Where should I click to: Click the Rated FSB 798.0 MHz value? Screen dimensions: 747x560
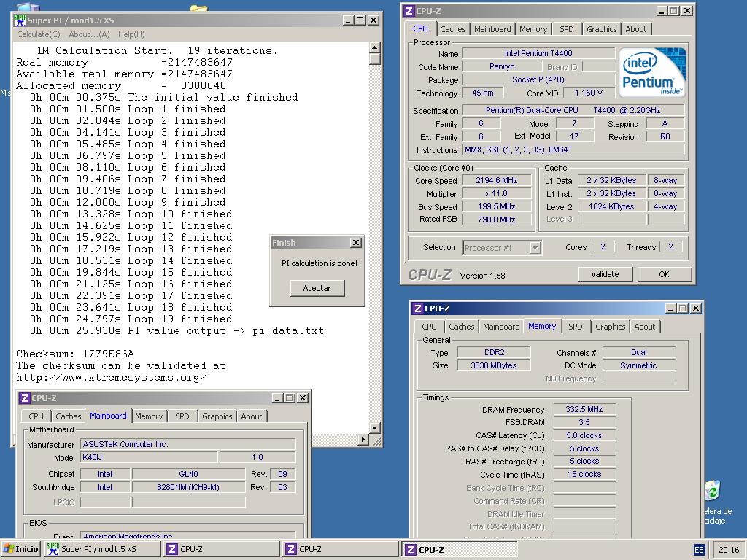click(x=496, y=219)
